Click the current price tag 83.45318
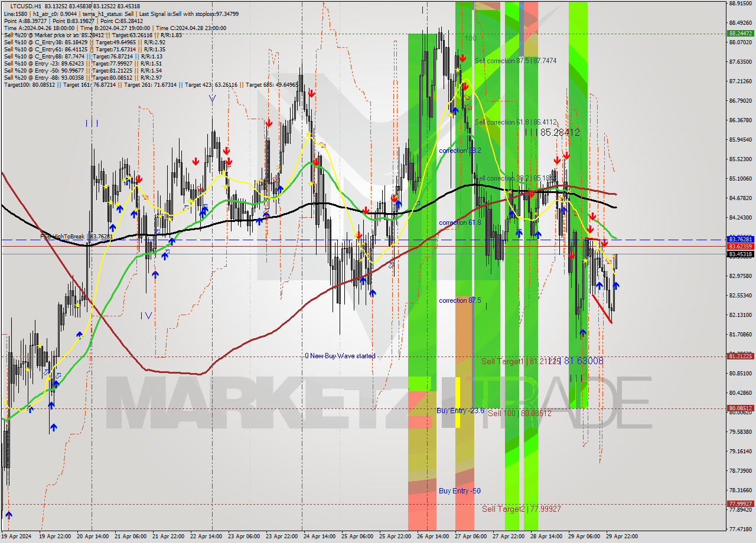Viewport: 756px width, 543px height. [741, 254]
